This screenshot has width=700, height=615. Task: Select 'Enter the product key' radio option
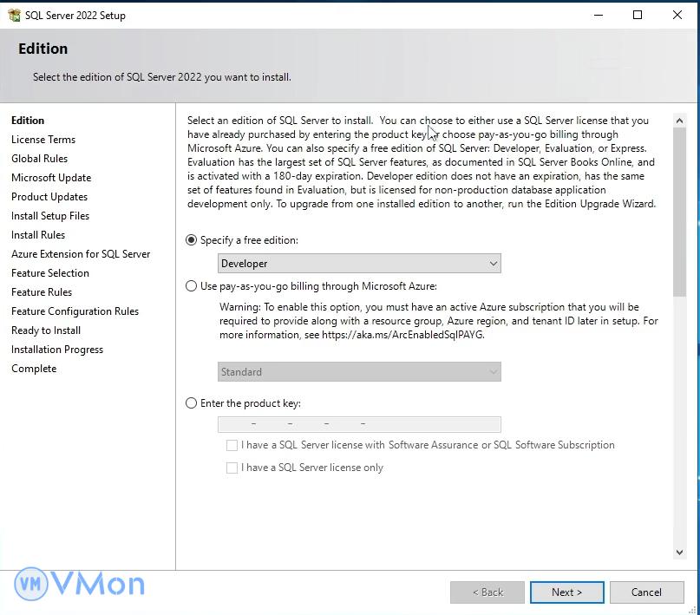[192, 403]
